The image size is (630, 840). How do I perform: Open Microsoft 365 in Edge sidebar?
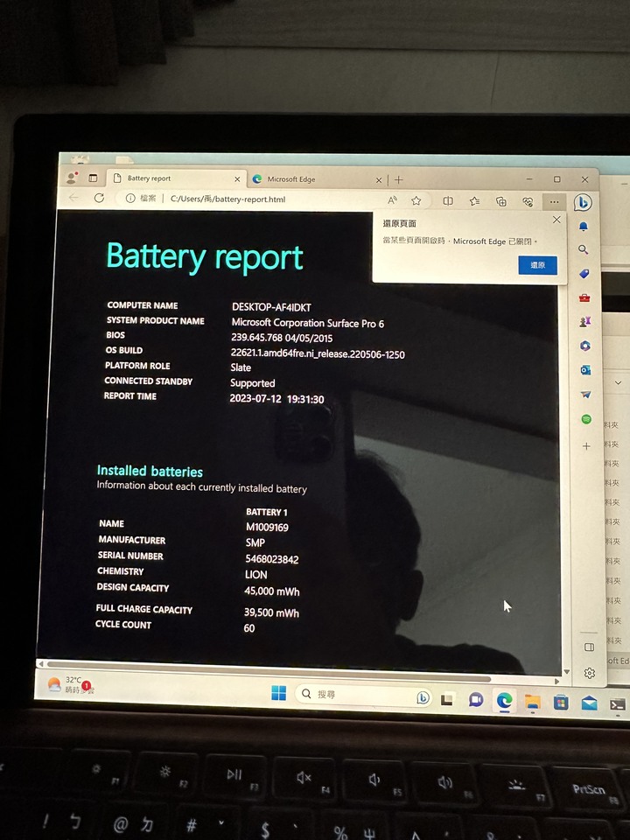point(585,346)
